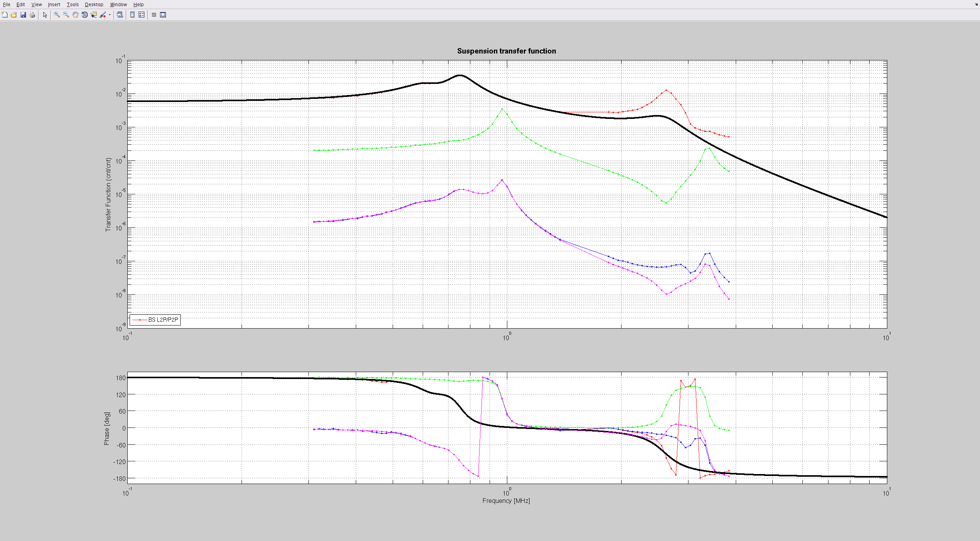Open the View menu
This screenshot has width=980, height=541.
[x=37, y=5]
